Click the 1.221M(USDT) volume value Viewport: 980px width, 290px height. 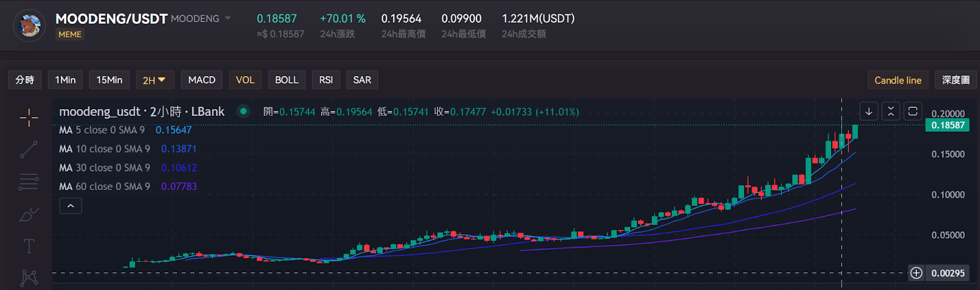538,18
